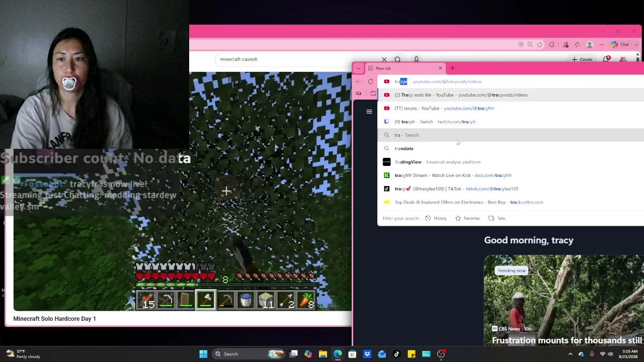
Task: Open OBS Studio from the taskbar
Action: click(x=441, y=354)
